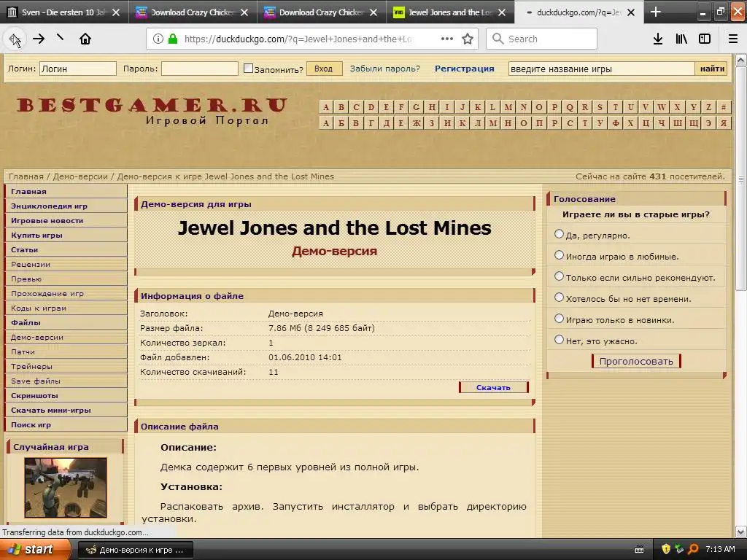The image size is (747, 560).
Task: Tick the Запомнить checkbox
Action: click(248, 68)
